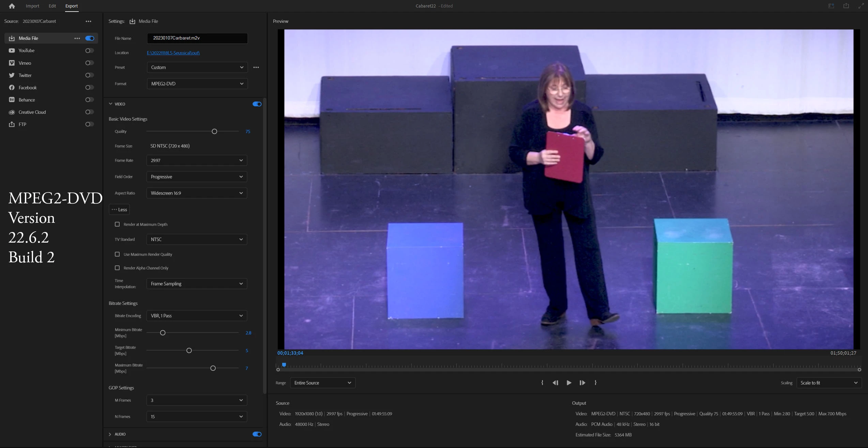Click the Home icon
This screenshot has height=448, width=868.
[x=12, y=6]
